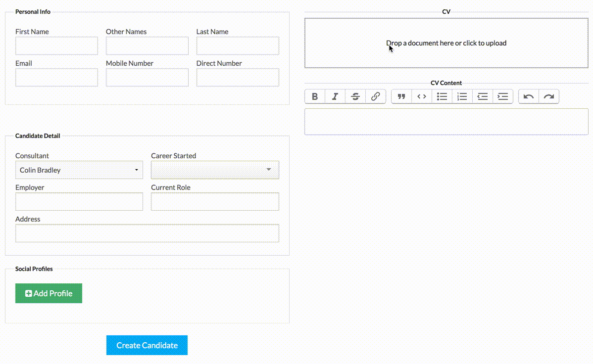Insert a link using the chain icon
The height and width of the screenshot is (364, 593).
click(376, 96)
